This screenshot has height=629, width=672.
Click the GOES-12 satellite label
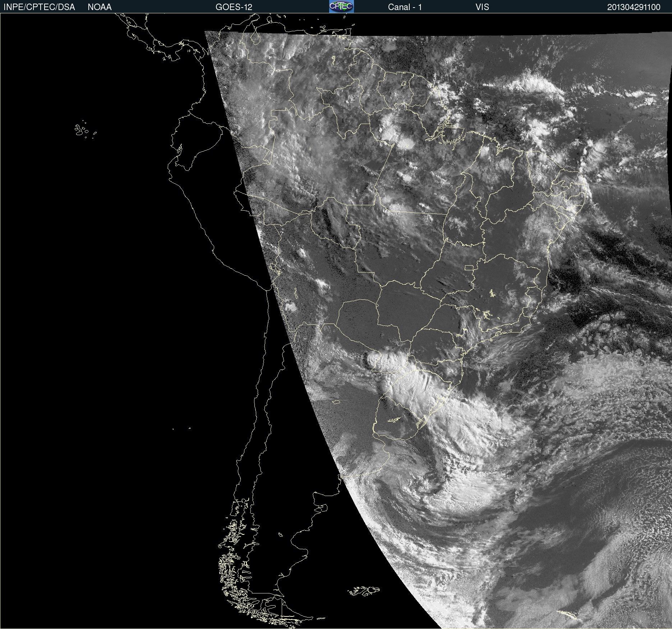pos(234,7)
